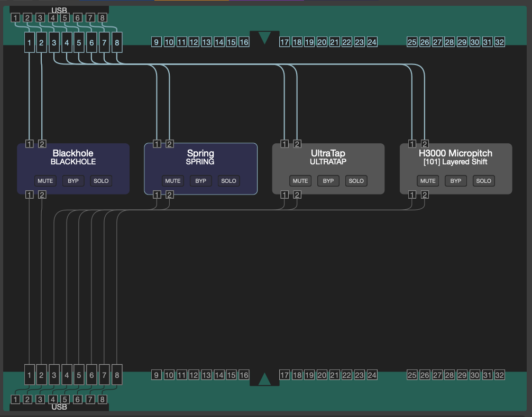Click top input channel 3

(54, 42)
